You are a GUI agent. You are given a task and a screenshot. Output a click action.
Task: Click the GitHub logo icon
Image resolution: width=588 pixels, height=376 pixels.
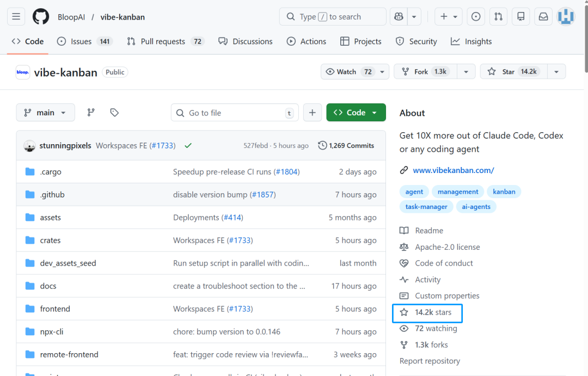click(x=41, y=17)
